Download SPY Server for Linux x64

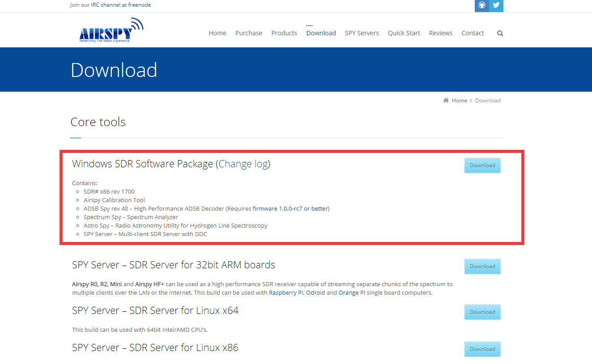(x=482, y=312)
